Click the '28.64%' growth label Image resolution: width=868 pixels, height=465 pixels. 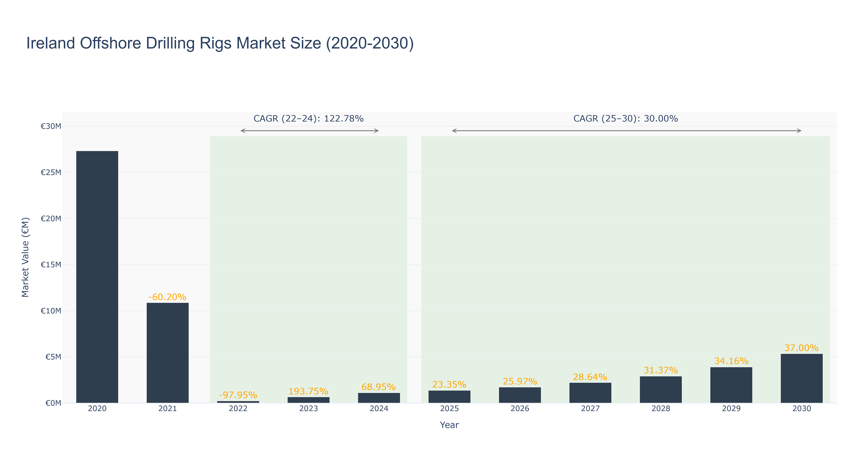[590, 377]
